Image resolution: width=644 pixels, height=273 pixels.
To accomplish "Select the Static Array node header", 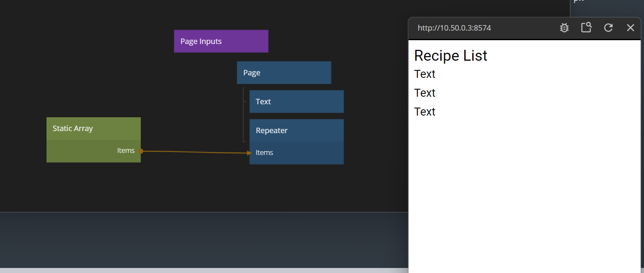I will [x=93, y=129].
